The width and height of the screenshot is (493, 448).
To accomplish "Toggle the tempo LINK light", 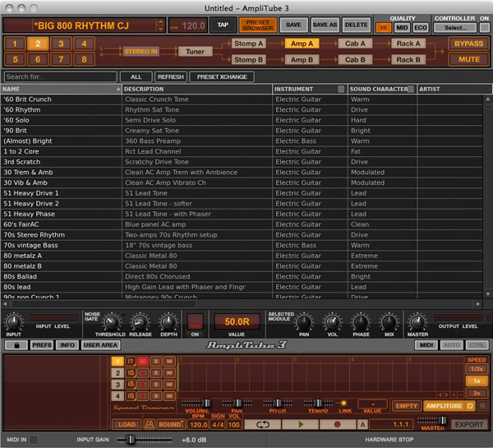I will point(343,403).
